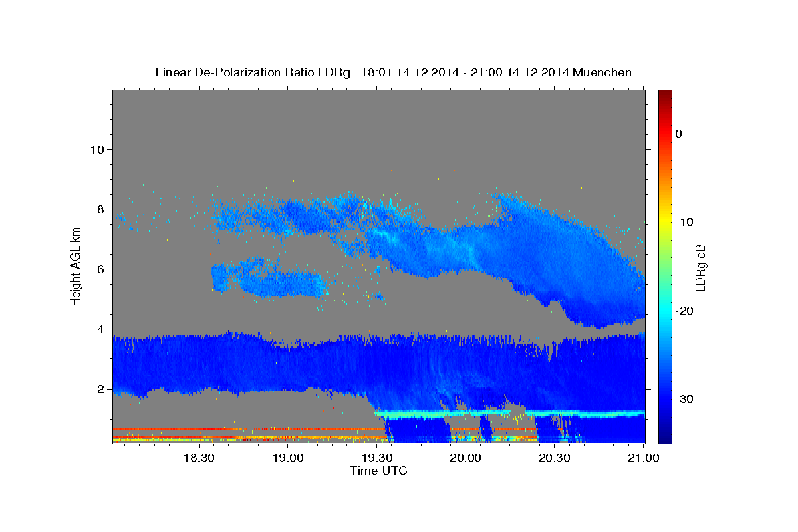Click the height axis label '6'
Screen dimensions: 798x532
tap(101, 269)
